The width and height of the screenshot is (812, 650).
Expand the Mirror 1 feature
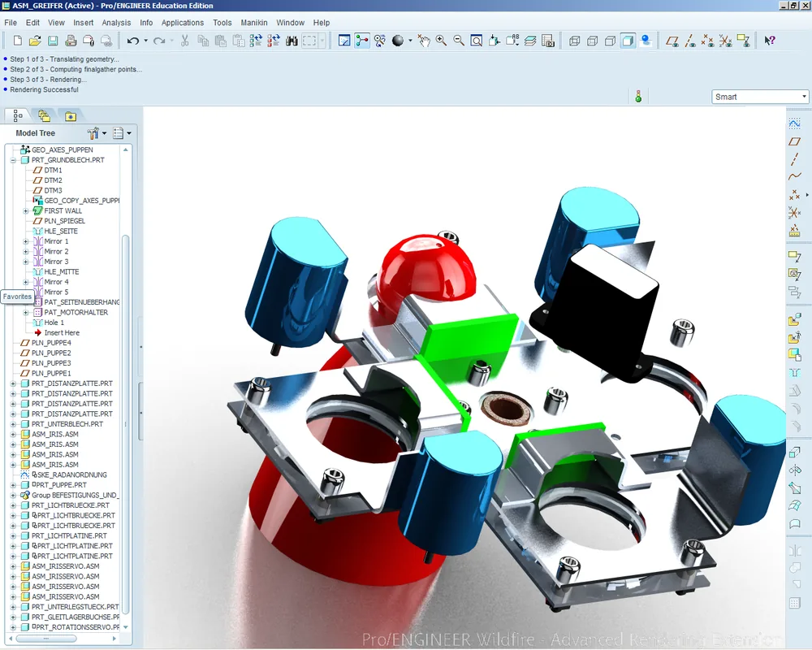[x=26, y=241]
